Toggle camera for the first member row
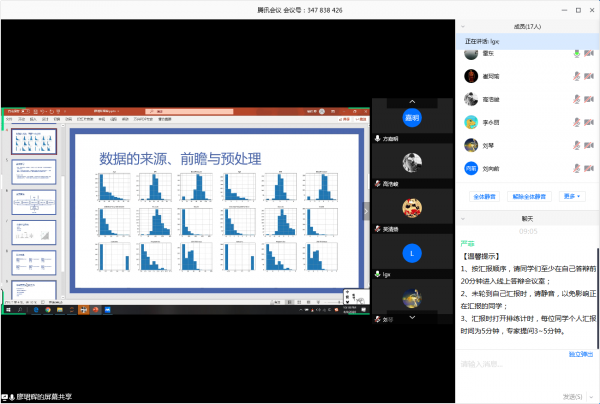The width and height of the screenshot is (600, 404). (x=589, y=54)
